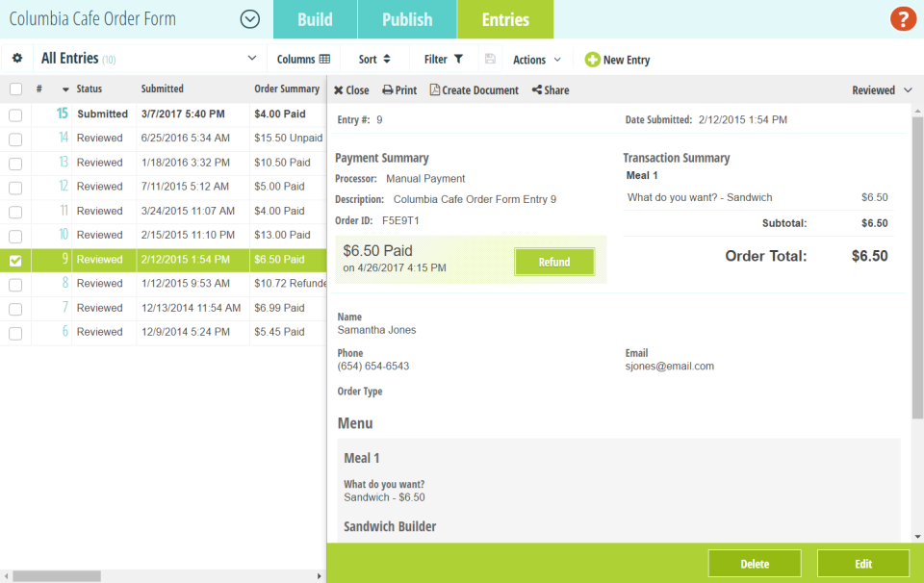Click Edit on the current entry
The height and width of the screenshot is (583, 924).
pos(862,563)
